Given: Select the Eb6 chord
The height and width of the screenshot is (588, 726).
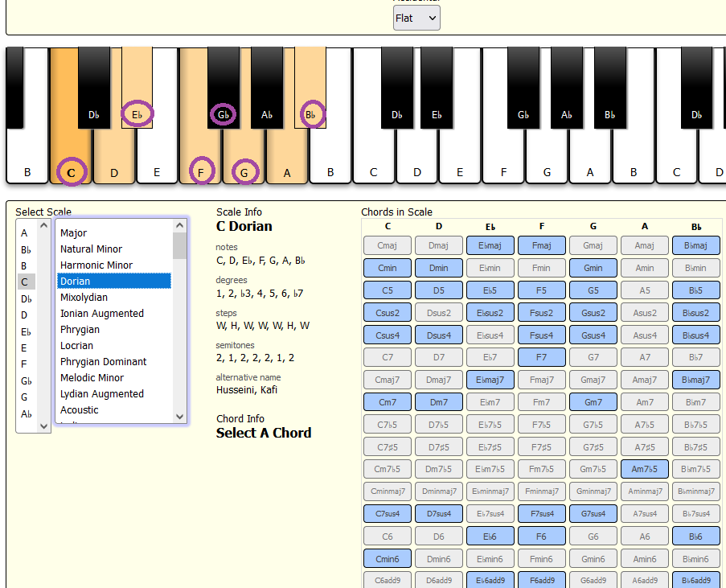Looking at the screenshot, I should tap(490, 537).
